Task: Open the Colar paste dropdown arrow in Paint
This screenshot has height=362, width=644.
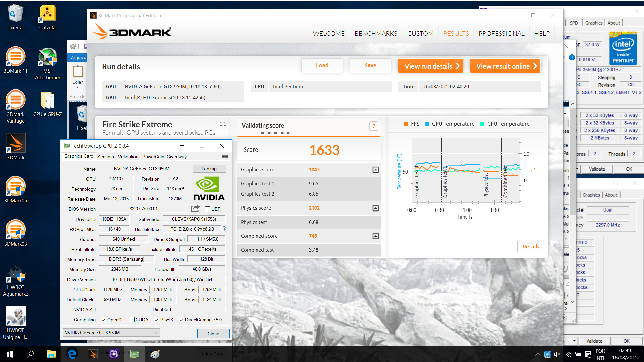Action: [x=77, y=87]
